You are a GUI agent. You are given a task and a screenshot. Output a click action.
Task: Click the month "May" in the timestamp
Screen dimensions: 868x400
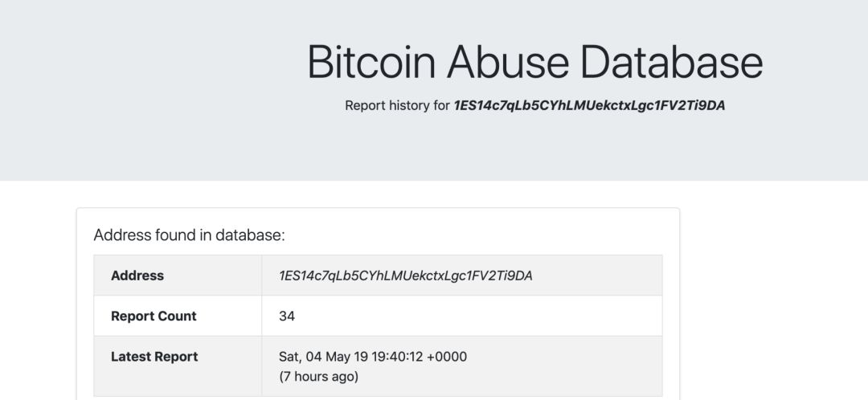pyautogui.click(x=336, y=357)
